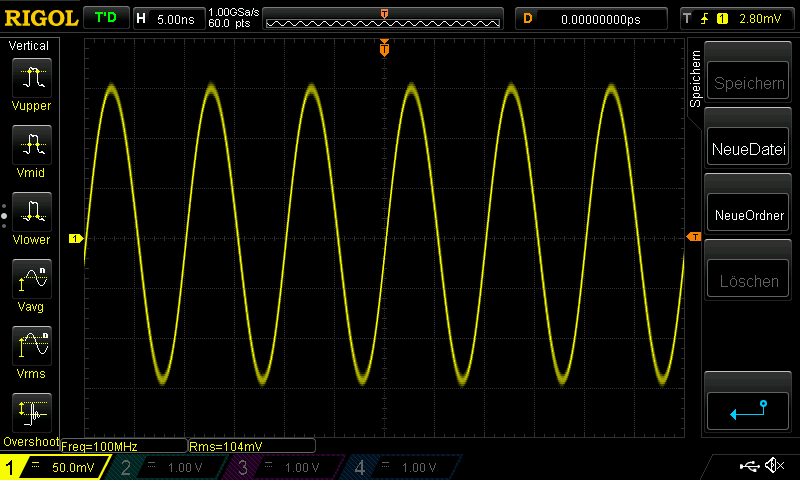Viewport: 800px width, 480px height.
Task: Click the trigger source channel 1 badge
Action: click(x=722, y=19)
